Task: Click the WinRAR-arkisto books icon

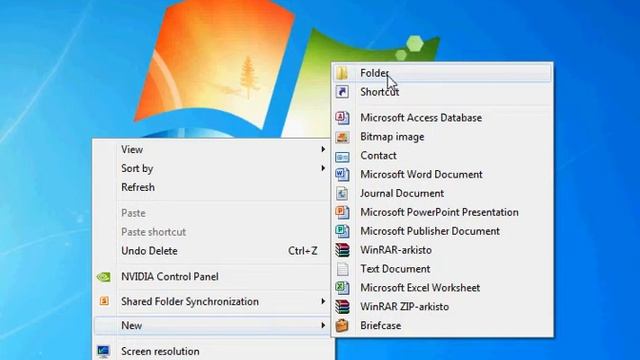Action: [342, 250]
